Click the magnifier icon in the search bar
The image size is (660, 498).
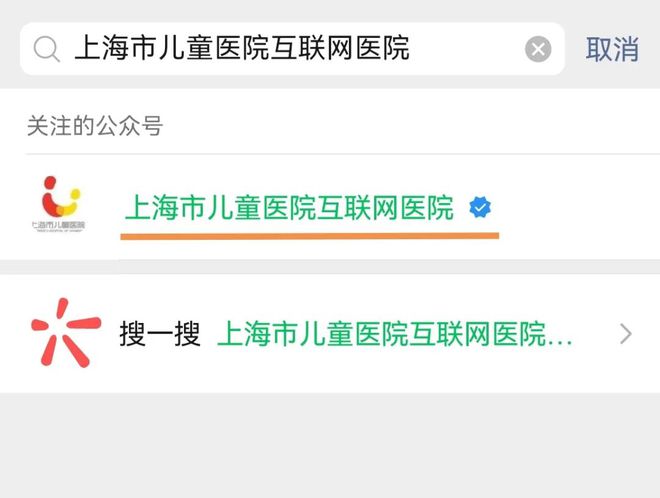pyautogui.click(x=46, y=49)
